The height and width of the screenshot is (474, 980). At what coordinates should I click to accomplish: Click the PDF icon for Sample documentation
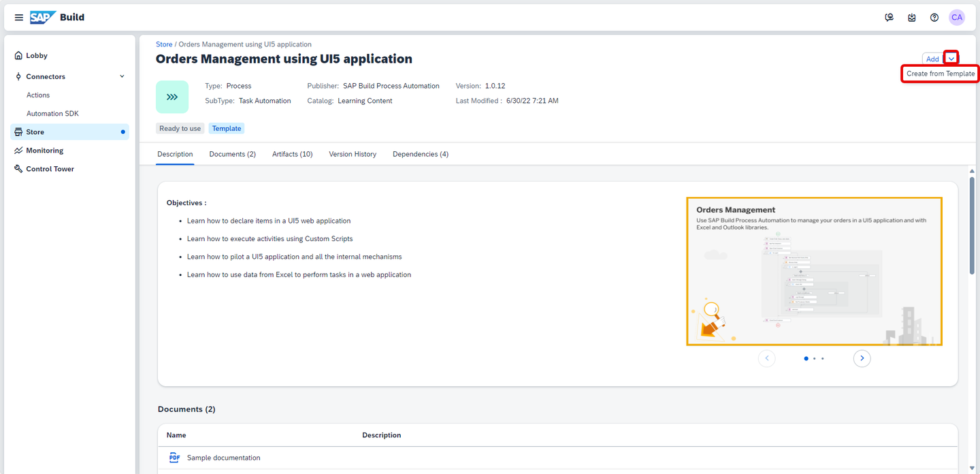click(174, 458)
